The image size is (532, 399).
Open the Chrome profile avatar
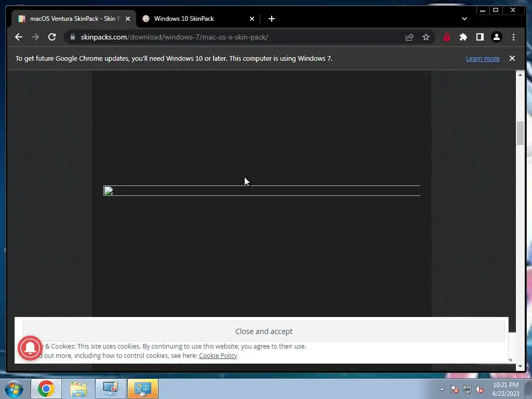[x=497, y=37]
